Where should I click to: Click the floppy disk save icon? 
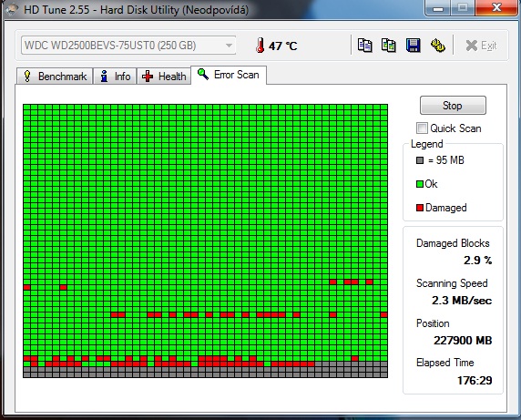[413, 46]
